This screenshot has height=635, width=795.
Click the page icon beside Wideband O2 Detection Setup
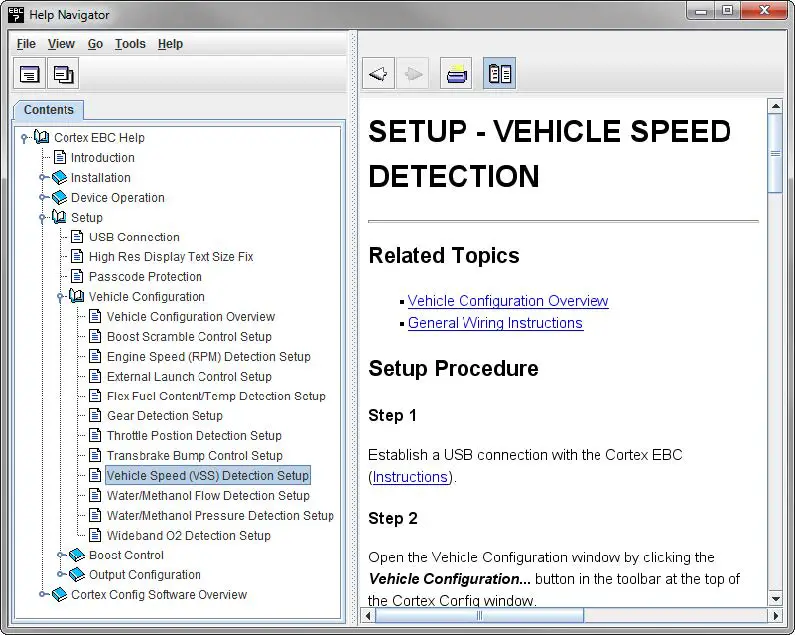pyautogui.click(x=95, y=535)
